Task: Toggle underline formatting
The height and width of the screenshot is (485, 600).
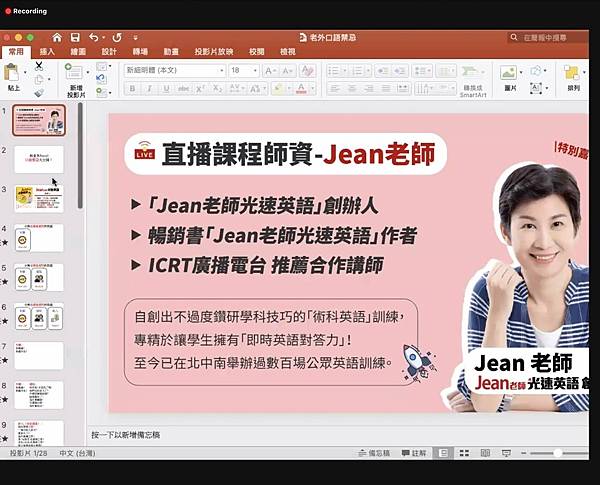Action: pyautogui.click(x=166, y=89)
